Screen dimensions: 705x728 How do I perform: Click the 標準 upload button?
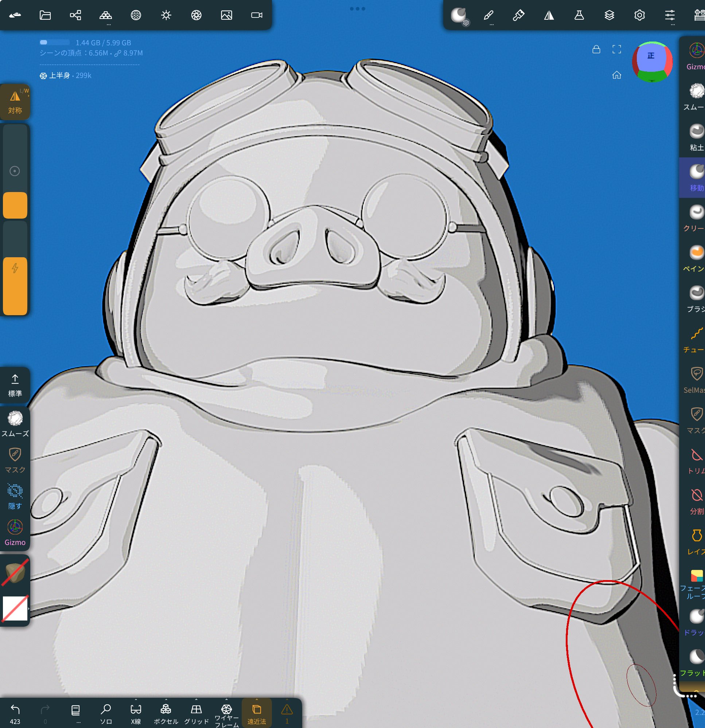pos(15,385)
